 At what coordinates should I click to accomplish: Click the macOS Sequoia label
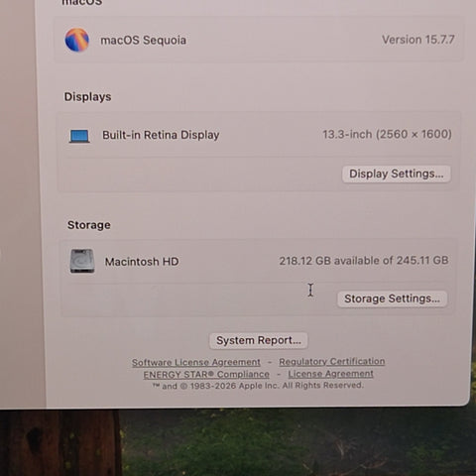(x=143, y=41)
